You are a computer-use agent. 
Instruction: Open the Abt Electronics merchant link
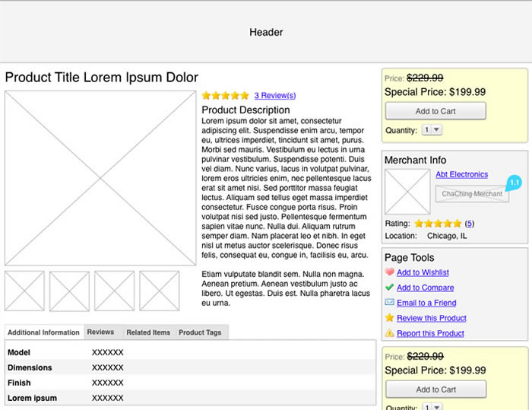(x=462, y=174)
